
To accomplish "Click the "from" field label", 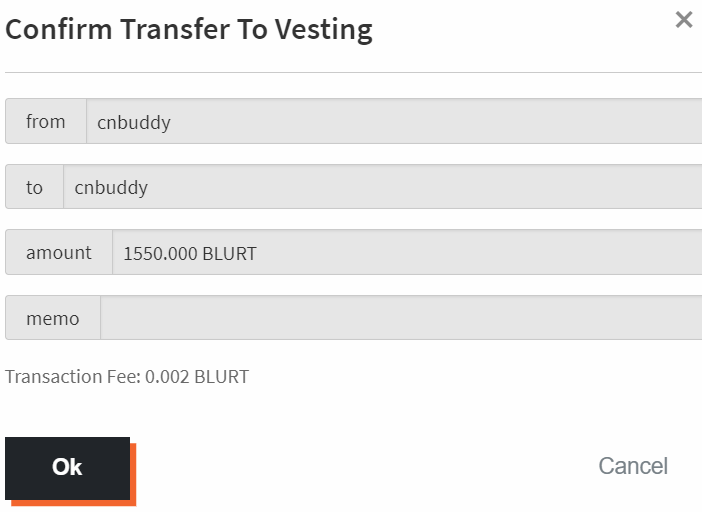I will coord(46,122).
